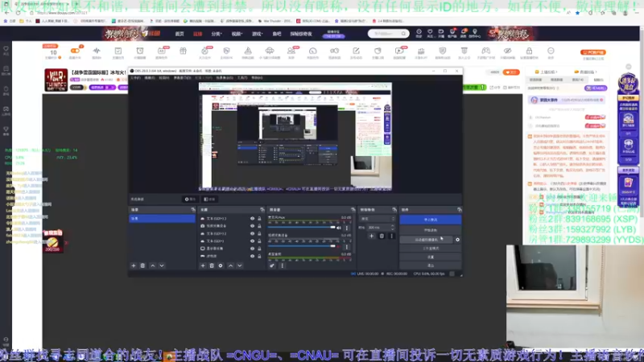Unlock the 文本(GDI+) 3 source
The image size is (644, 362).
pos(259,219)
